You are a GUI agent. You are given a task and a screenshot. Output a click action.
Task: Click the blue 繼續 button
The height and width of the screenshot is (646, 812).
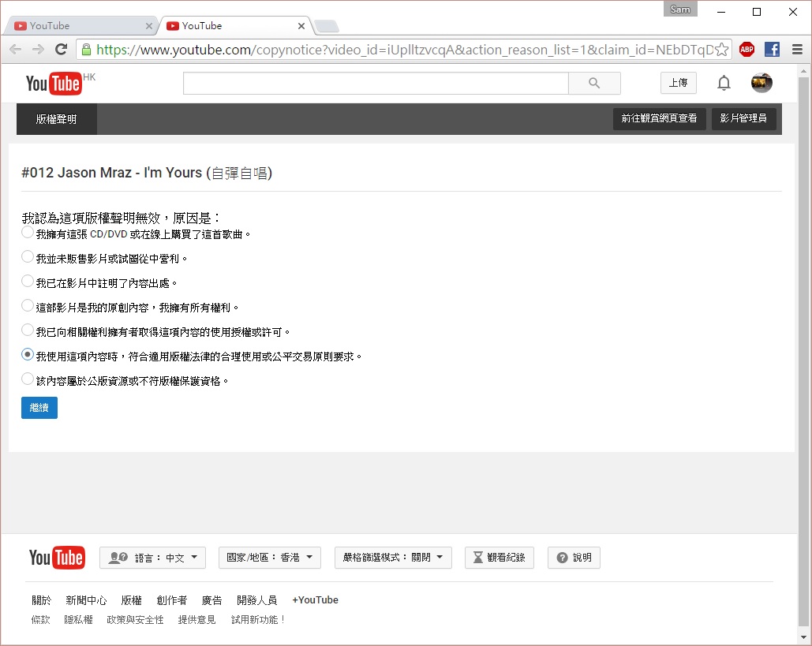click(39, 408)
